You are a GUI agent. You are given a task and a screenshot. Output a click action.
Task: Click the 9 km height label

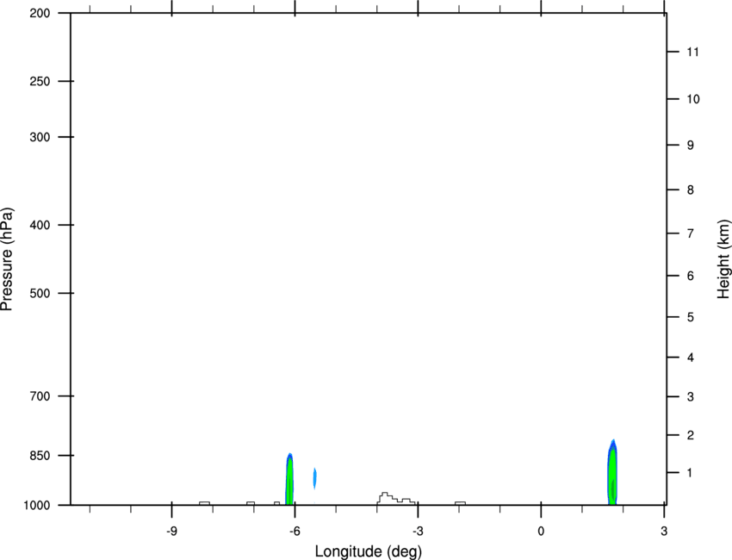coord(690,146)
